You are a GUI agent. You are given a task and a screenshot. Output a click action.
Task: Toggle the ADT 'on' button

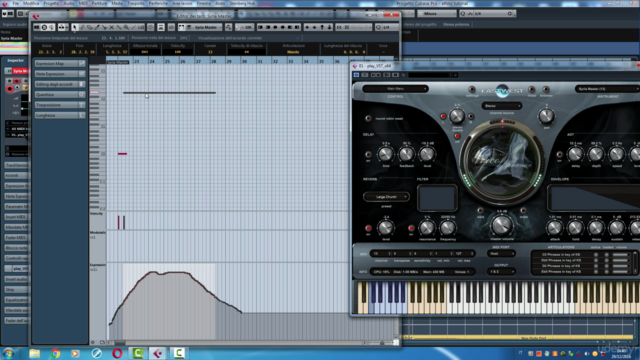tap(560, 155)
